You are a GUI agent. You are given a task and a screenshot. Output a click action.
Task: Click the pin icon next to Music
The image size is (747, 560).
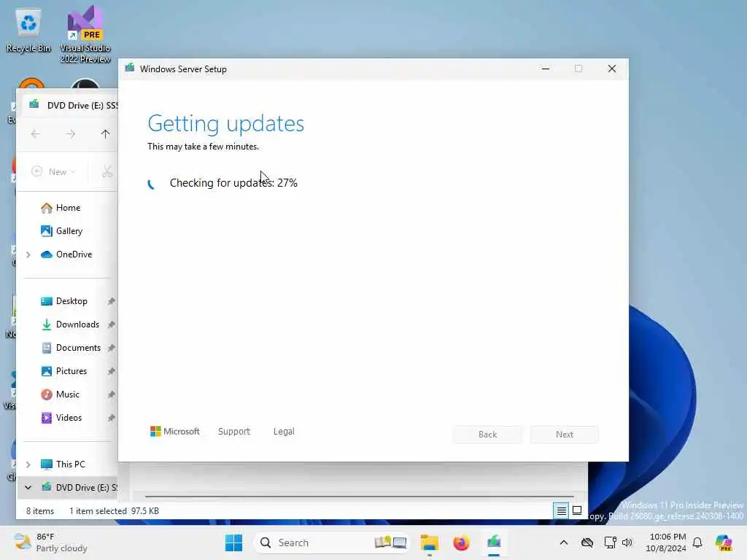(111, 394)
